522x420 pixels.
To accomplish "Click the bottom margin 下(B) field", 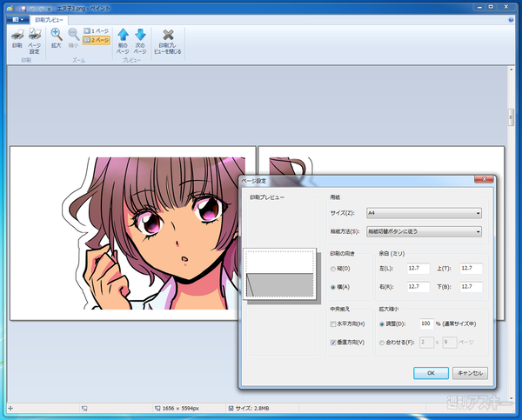I will pyautogui.click(x=471, y=287).
